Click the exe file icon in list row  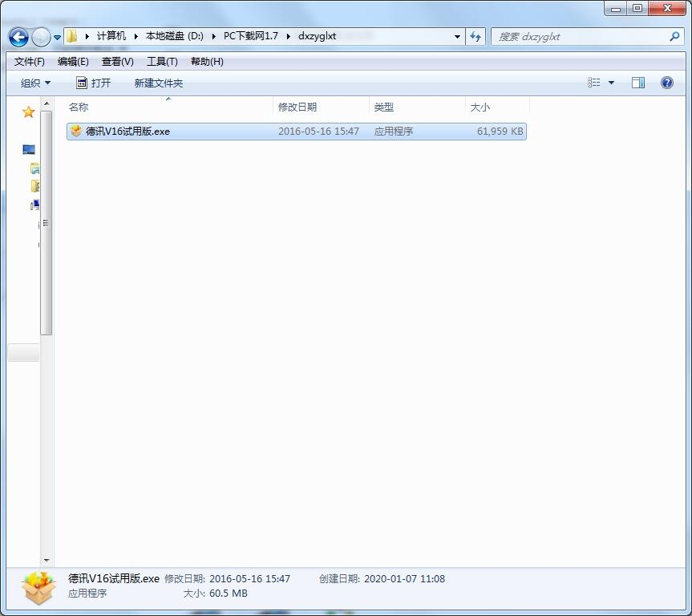tap(76, 131)
